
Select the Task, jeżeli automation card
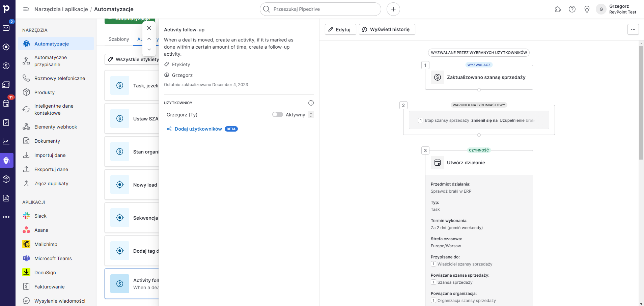click(x=132, y=85)
